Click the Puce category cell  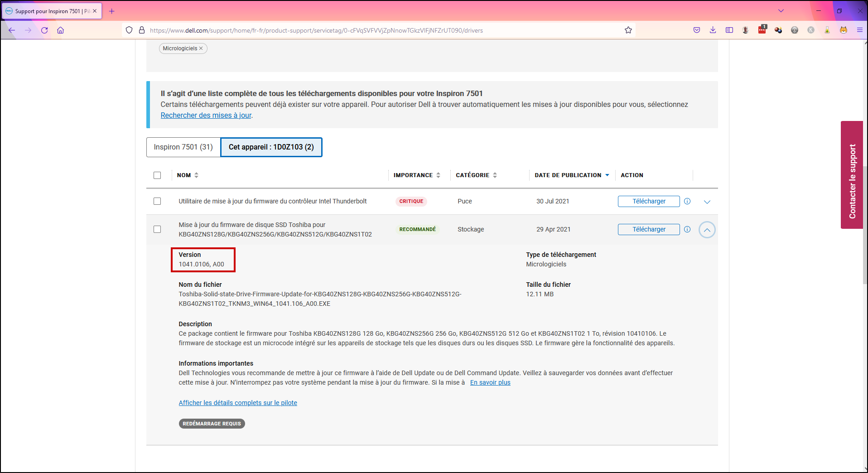(465, 201)
